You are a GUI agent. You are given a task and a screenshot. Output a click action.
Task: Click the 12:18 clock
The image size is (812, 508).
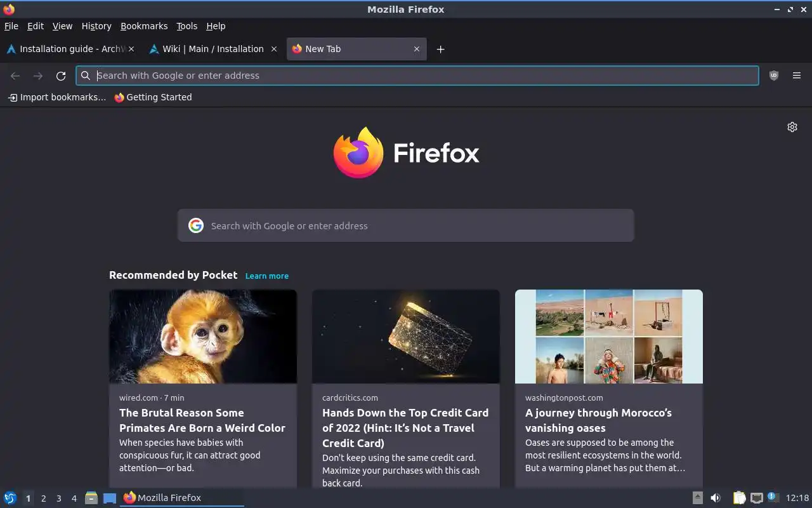point(797,498)
